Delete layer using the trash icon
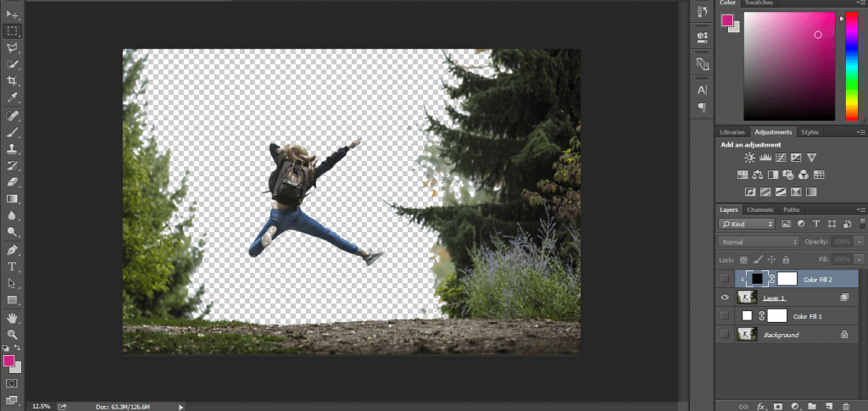868x411 pixels. (x=845, y=406)
